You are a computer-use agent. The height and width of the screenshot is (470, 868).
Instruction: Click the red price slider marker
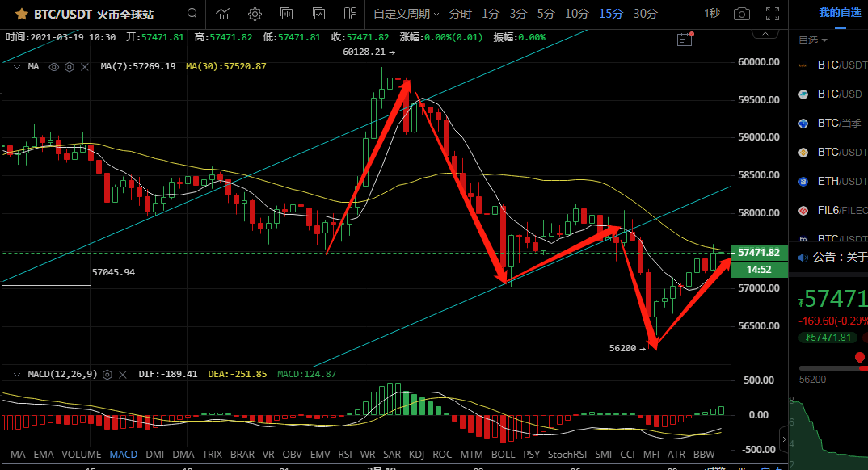860,358
